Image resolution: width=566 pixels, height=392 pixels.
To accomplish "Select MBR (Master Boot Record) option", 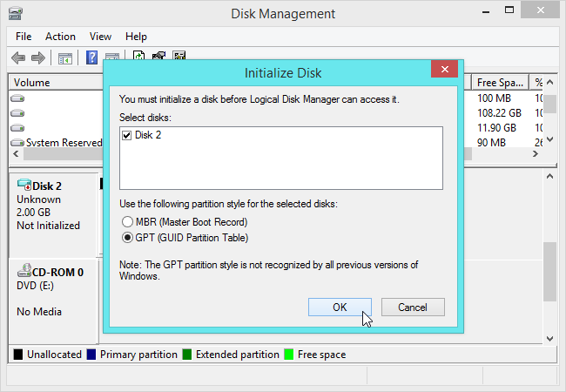I will point(128,221).
